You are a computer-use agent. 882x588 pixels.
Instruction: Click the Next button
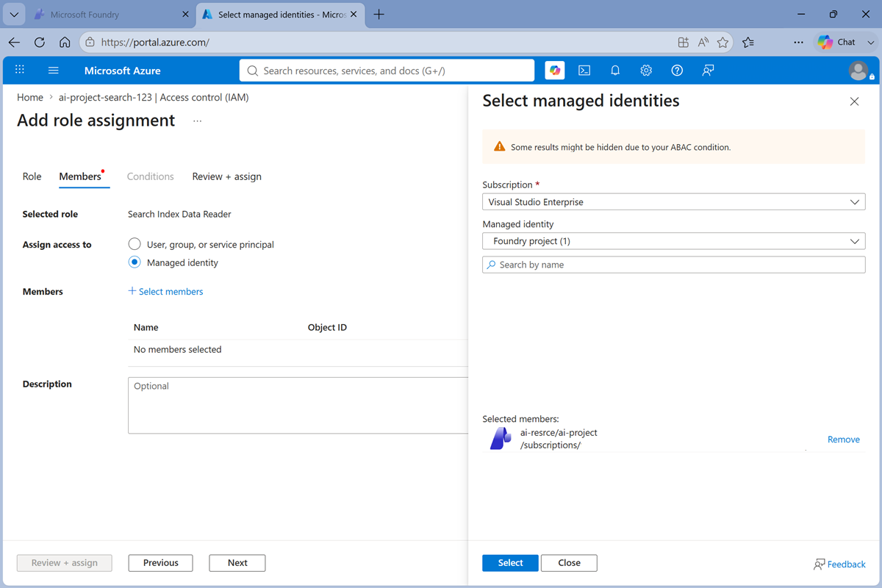click(x=237, y=563)
